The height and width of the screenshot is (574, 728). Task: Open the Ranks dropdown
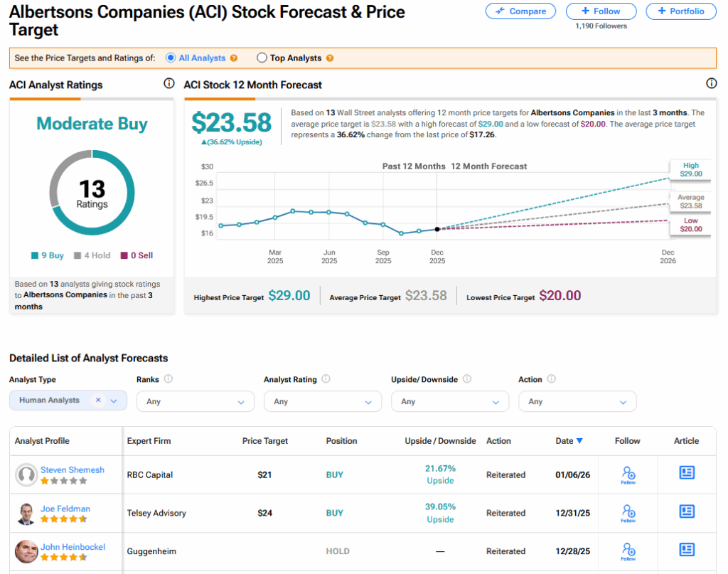[195, 401]
